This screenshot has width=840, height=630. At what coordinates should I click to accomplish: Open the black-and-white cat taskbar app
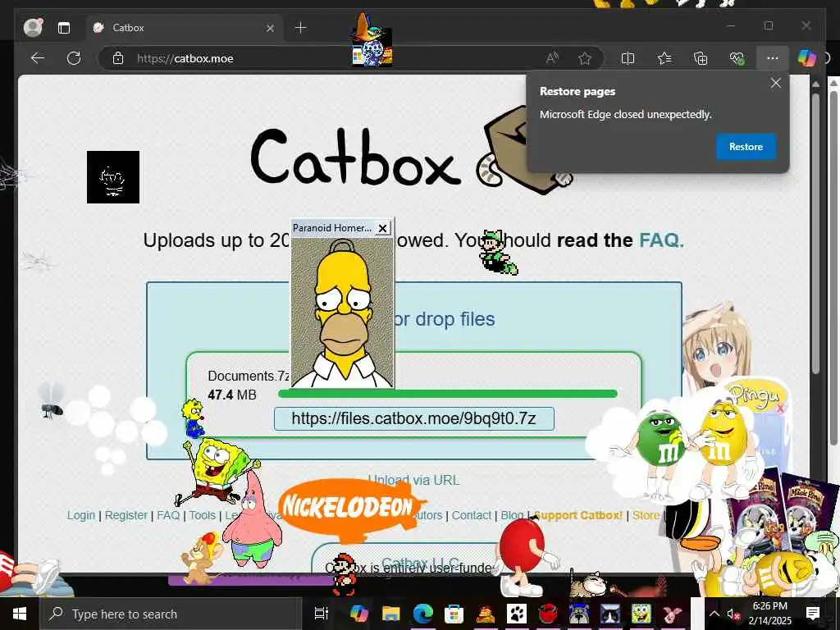[x=609, y=614]
